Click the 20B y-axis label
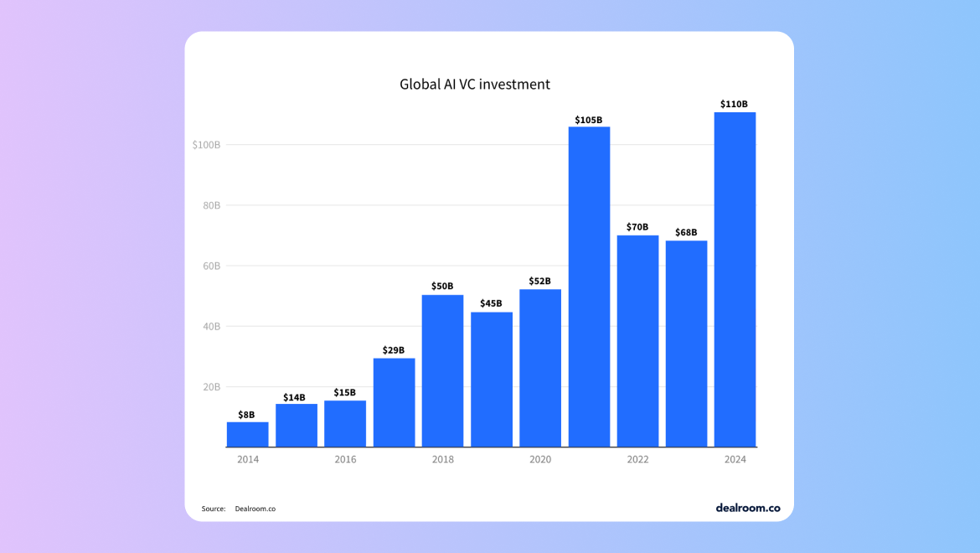 point(211,387)
